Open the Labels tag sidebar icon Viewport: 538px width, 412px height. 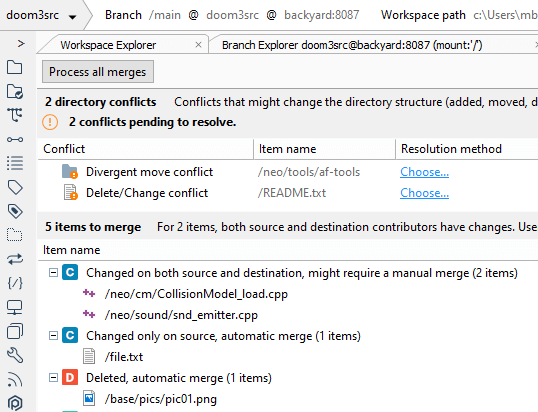click(x=15, y=187)
